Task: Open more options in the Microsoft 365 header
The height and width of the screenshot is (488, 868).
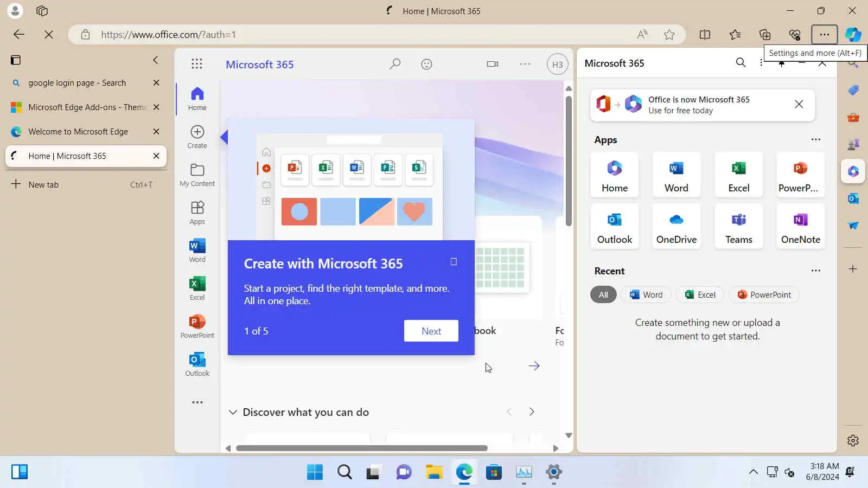Action: 525,64
